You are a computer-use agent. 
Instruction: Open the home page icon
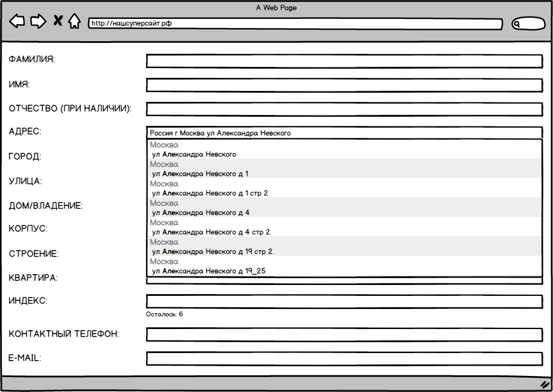74,21
